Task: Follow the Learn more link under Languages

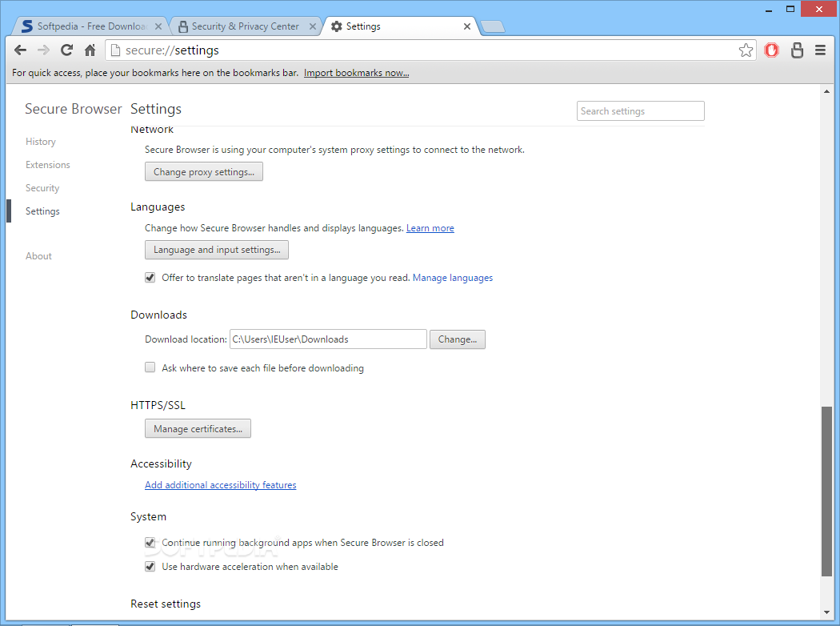Action: 430,228
